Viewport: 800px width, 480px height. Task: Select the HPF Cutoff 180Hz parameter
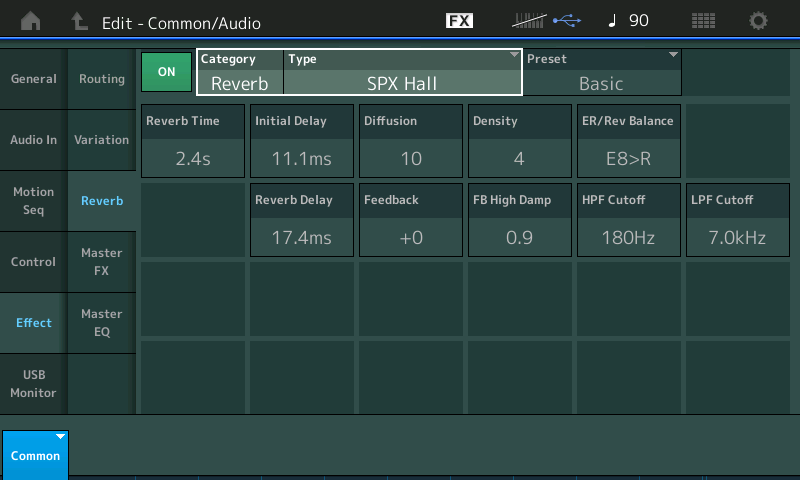point(629,220)
